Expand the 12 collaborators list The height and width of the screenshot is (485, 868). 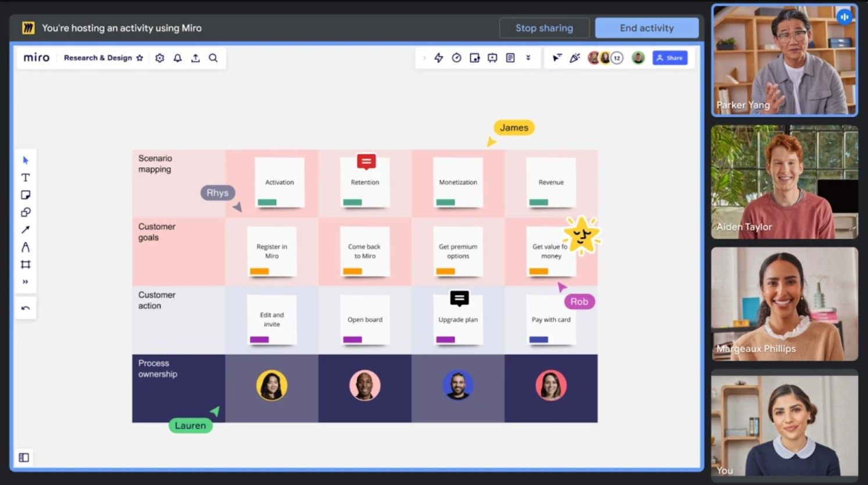tap(617, 58)
